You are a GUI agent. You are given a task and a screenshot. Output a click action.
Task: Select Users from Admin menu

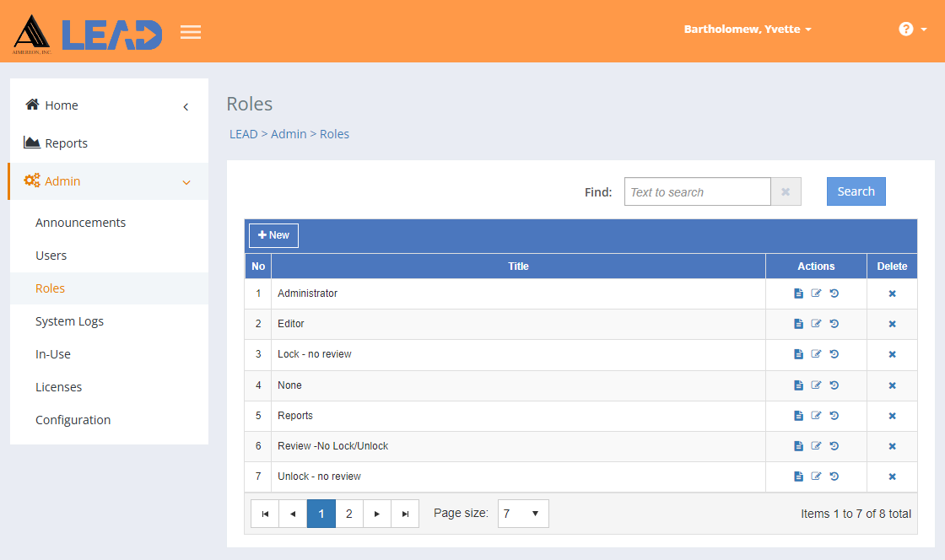tap(51, 256)
